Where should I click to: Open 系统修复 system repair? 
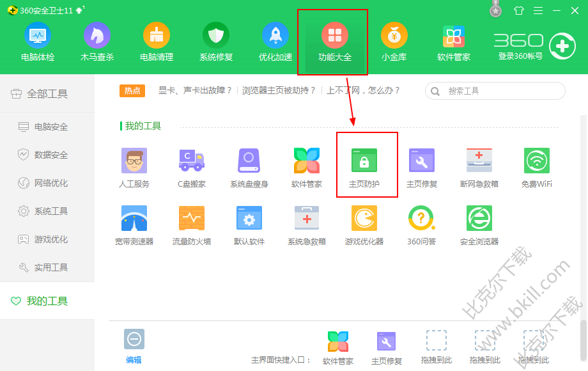[216, 42]
